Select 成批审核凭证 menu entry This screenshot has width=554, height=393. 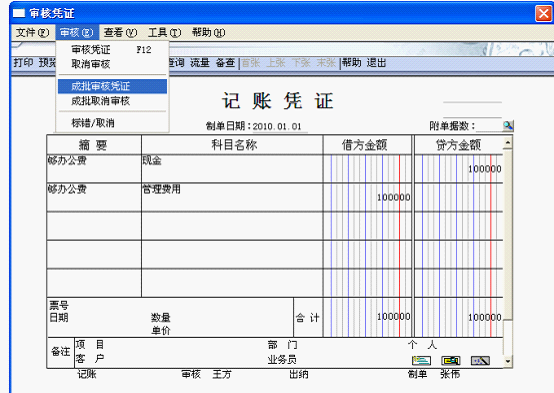click(x=112, y=86)
